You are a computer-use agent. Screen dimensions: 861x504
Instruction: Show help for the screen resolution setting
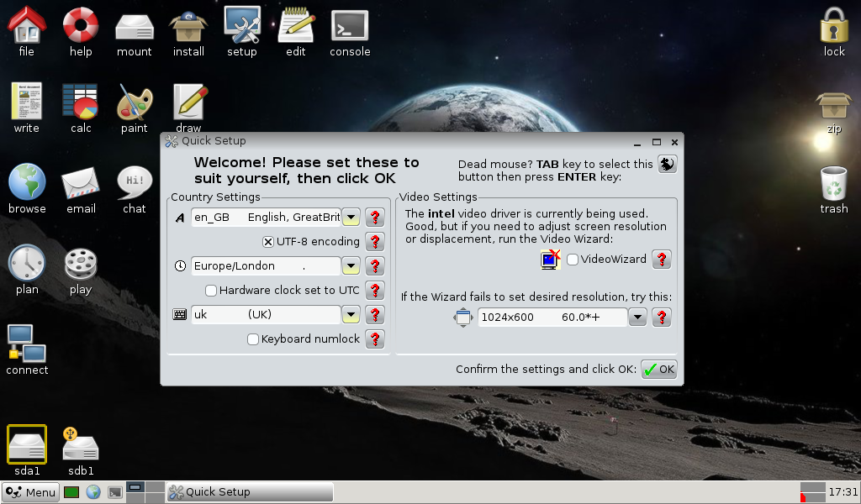coord(662,317)
